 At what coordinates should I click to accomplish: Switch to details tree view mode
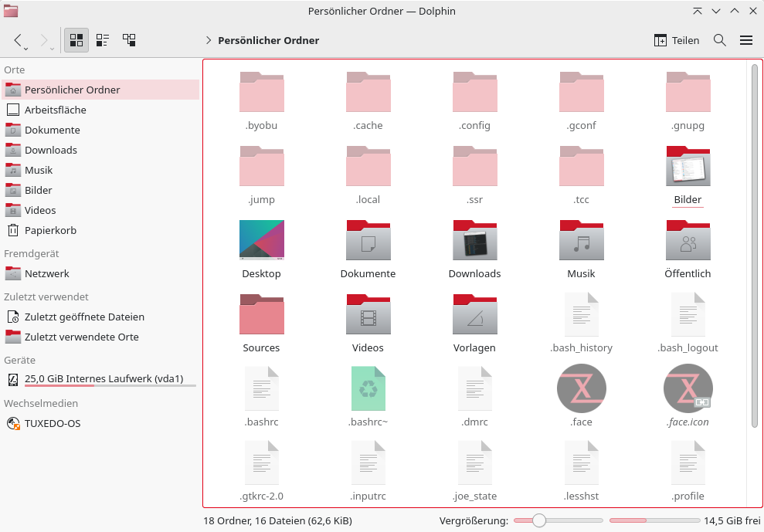[x=129, y=40]
